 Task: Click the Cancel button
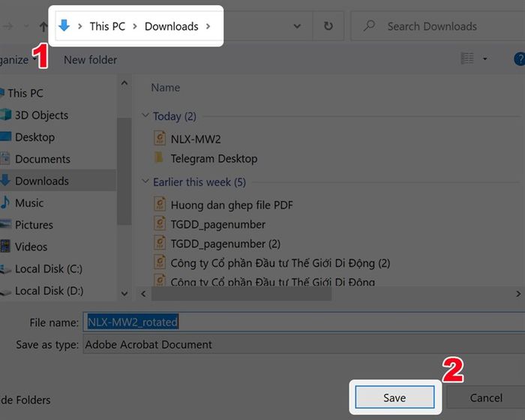pyautogui.click(x=485, y=397)
